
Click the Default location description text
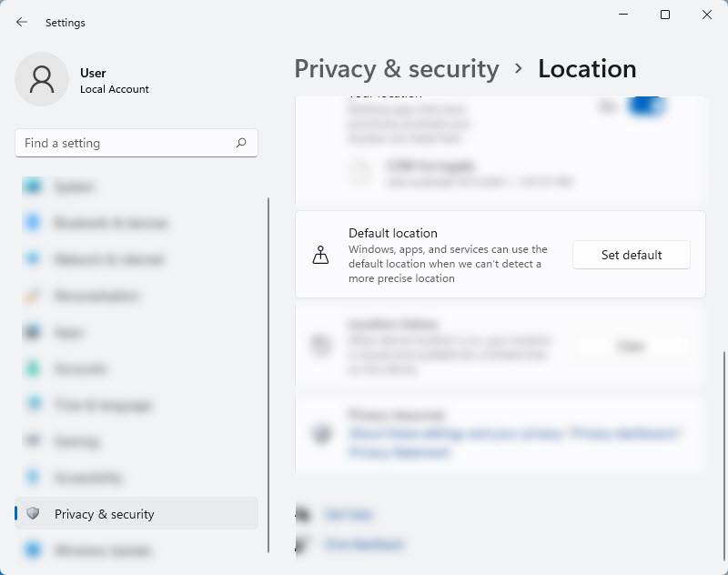[x=448, y=264]
